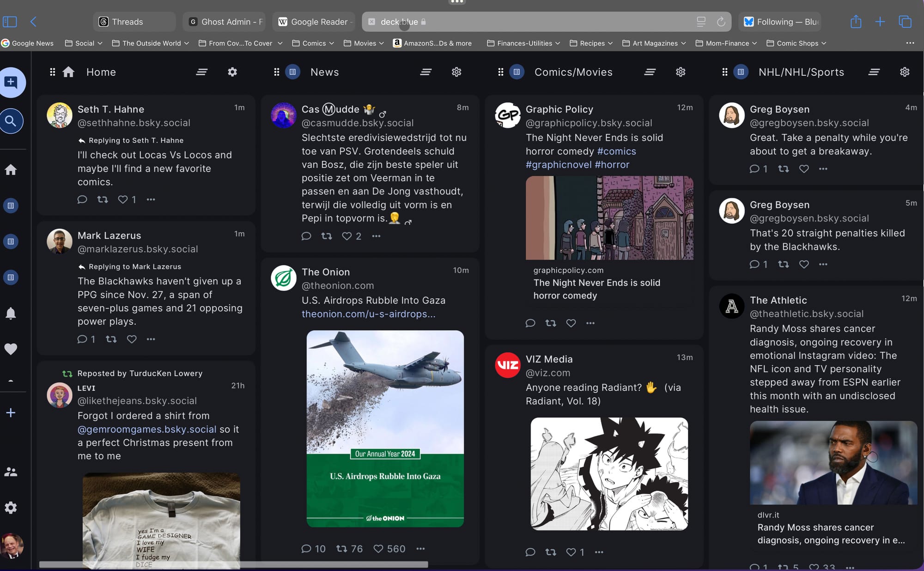
Task: Open the likes heart icon in the sidebar
Action: point(11,349)
